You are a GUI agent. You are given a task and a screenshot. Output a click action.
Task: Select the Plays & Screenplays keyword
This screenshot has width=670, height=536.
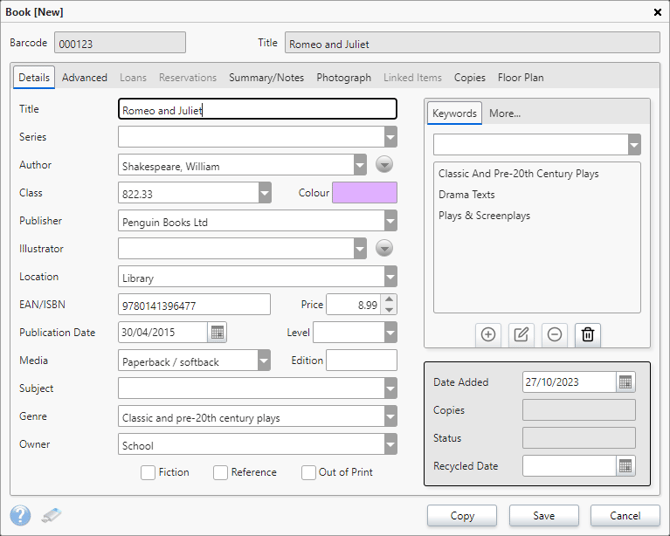point(484,215)
